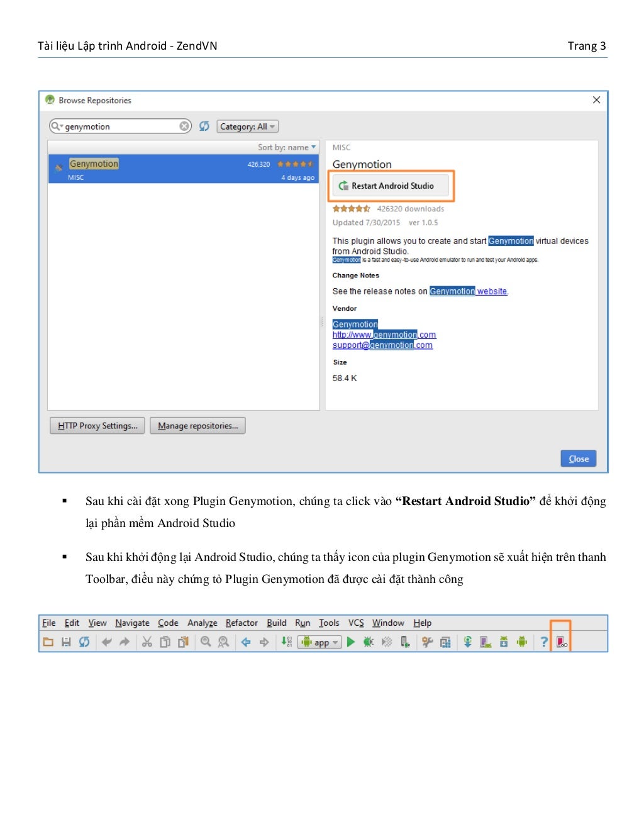Click the Save All toolbar icon
This screenshot has height=834, width=644.
[x=66, y=642]
